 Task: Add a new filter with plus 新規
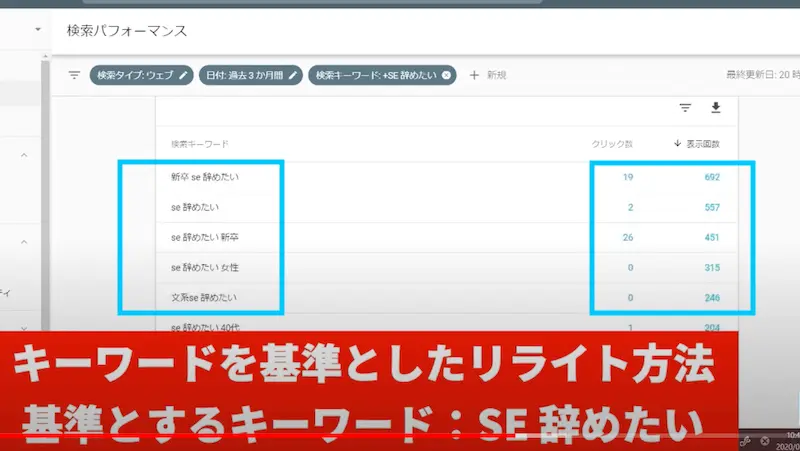point(488,75)
